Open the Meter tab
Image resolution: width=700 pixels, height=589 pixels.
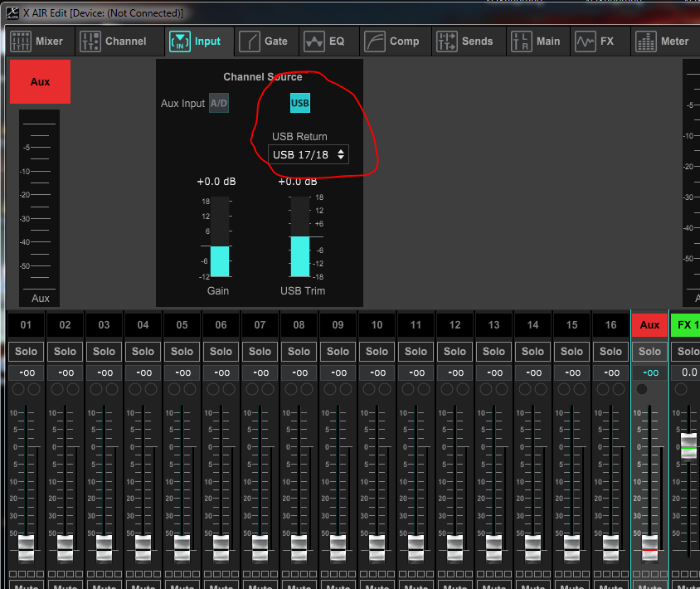pyautogui.click(x=665, y=41)
